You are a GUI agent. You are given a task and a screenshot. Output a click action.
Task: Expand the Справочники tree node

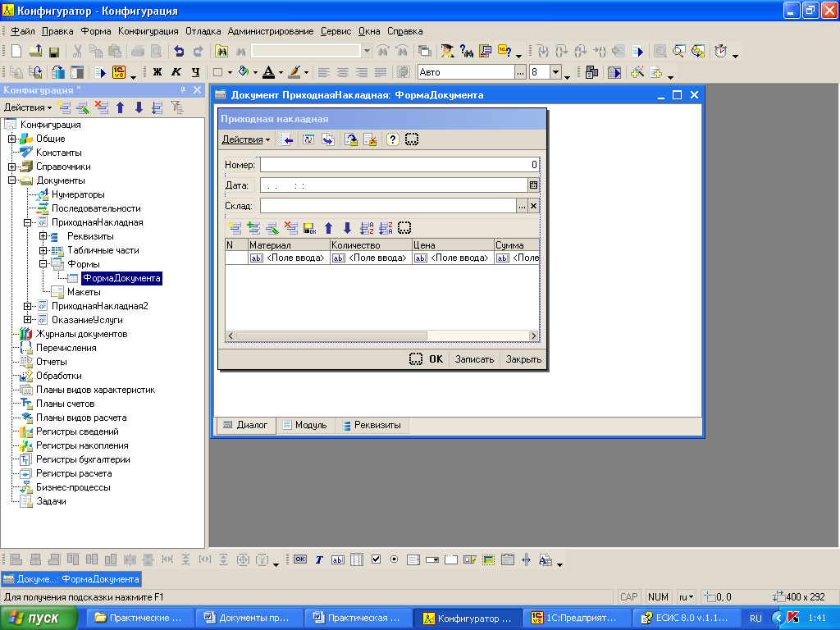11,167
